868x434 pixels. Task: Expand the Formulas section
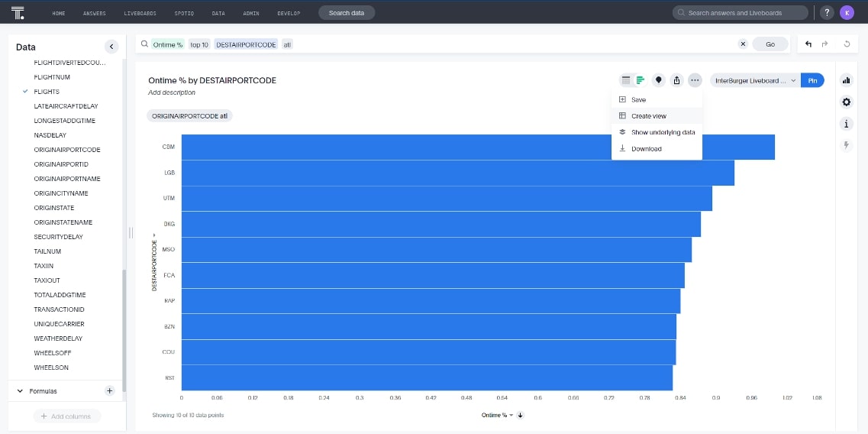tap(21, 390)
